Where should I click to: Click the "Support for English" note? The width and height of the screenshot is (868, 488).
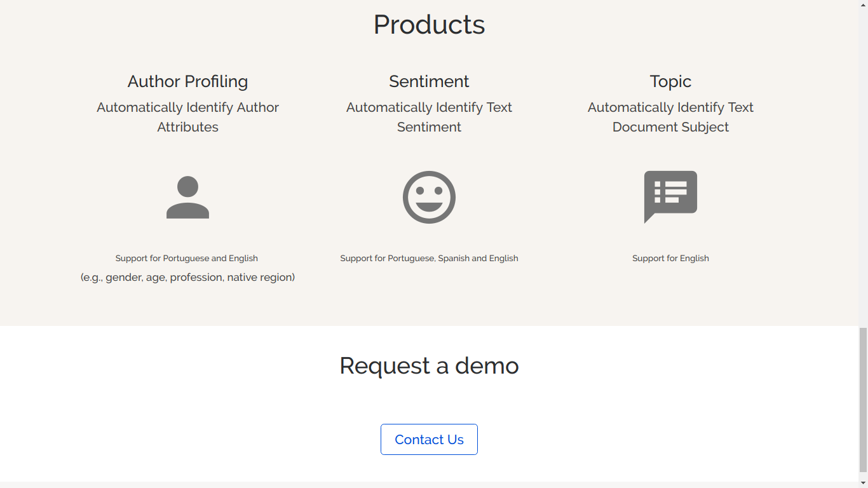tap(670, 258)
